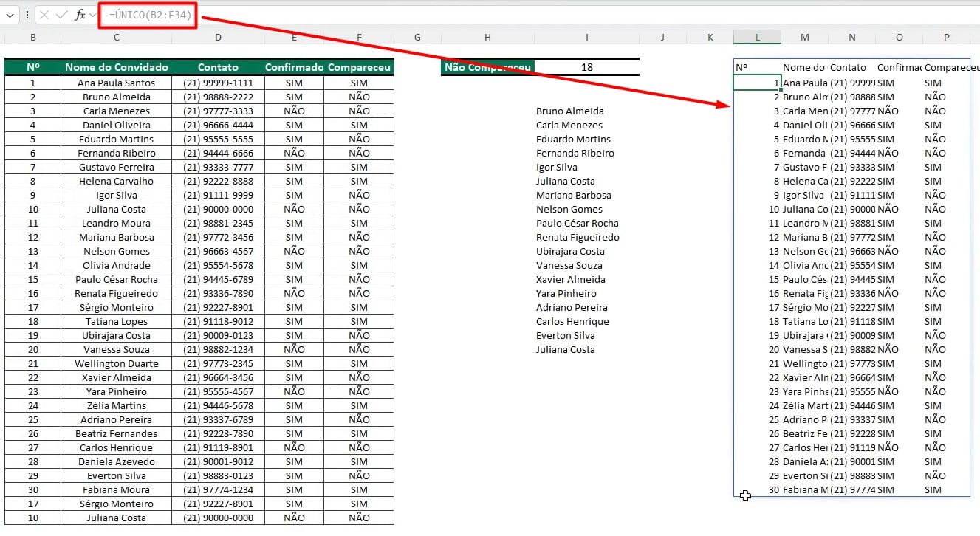This screenshot has height=536, width=980.
Task: Select 'Tatiana Lopes' in column C
Action: (x=117, y=322)
